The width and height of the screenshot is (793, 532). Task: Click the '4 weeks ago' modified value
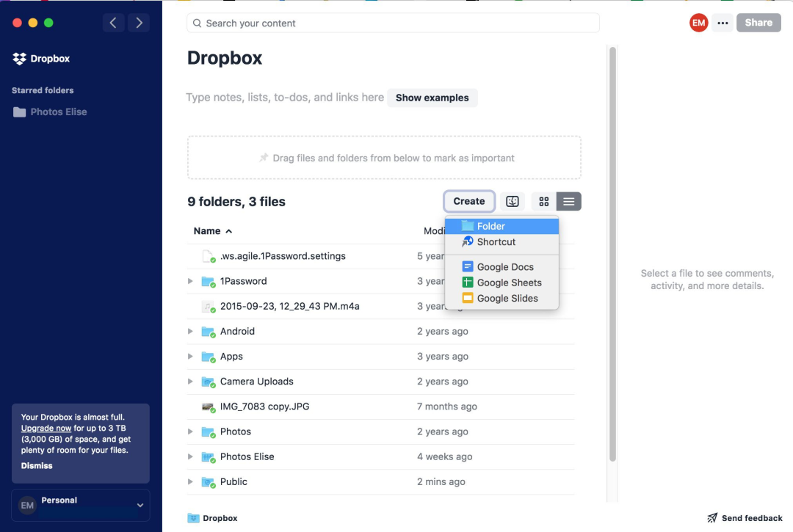click(444, 456)
